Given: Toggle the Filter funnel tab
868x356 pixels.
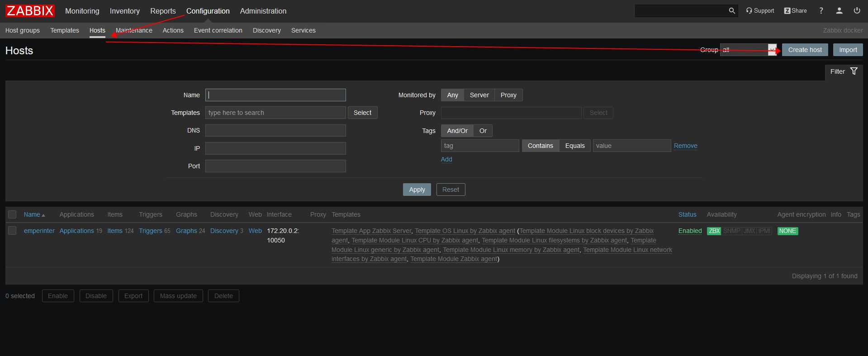Looking at the screenshot, I should click(844, 71).
